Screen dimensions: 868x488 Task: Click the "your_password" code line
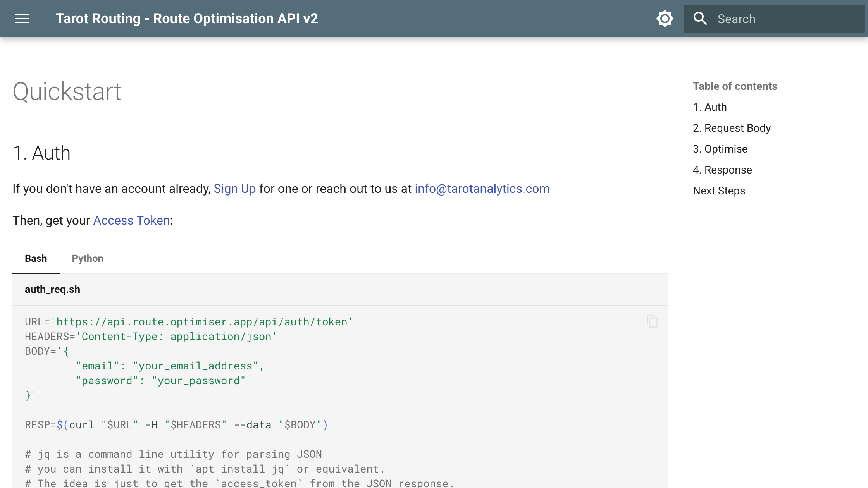click(161, 381)
